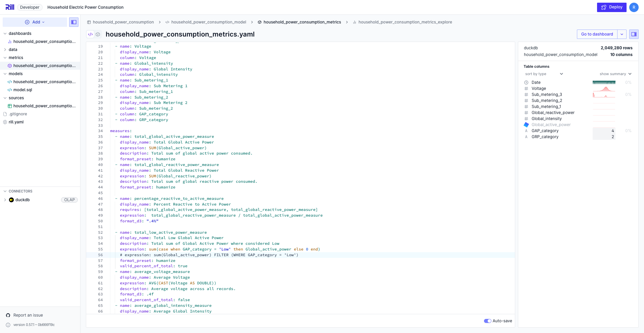Collapse the dashboards folder
The height and width of the screenshot is (333, 644).
[5, 34]
